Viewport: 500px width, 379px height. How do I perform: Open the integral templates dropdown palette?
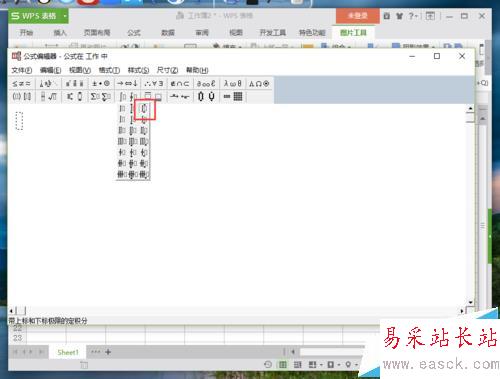[127, 97]
